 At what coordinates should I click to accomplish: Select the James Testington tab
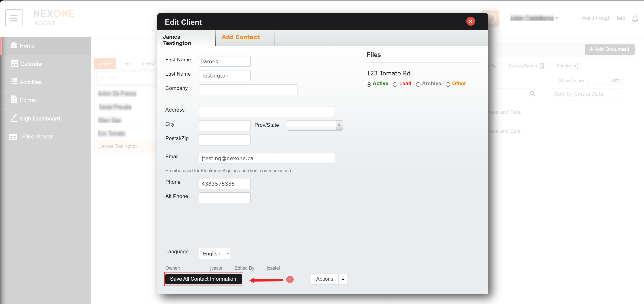point(177,40)
